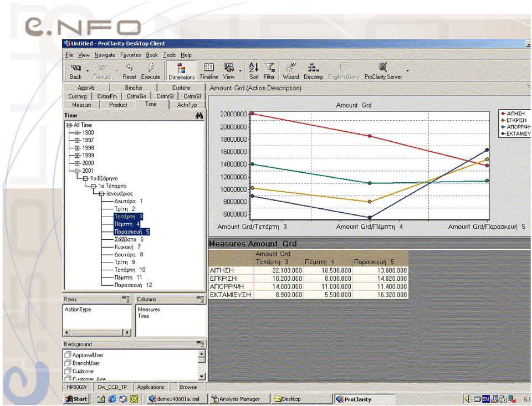Click the ΕΓΚΡΙΣΗ legend entry
Viewport: 532px width, 406px height.
coord(514,120)
